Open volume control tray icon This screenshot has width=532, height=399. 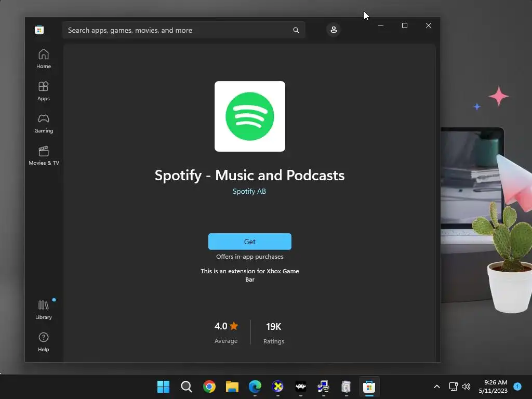point(466,387)
